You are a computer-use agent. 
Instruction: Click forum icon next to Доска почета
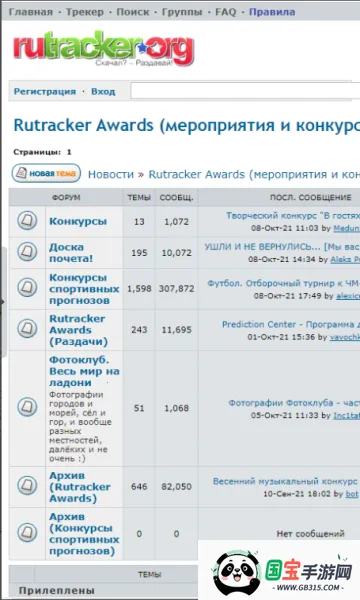click(x=27, y=252)
